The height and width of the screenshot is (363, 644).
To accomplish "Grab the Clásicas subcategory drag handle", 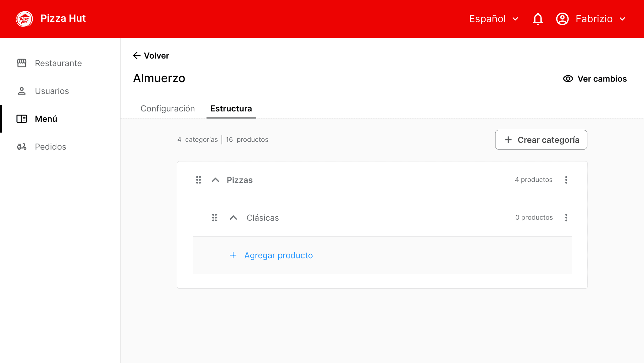I will coord(214,218).
